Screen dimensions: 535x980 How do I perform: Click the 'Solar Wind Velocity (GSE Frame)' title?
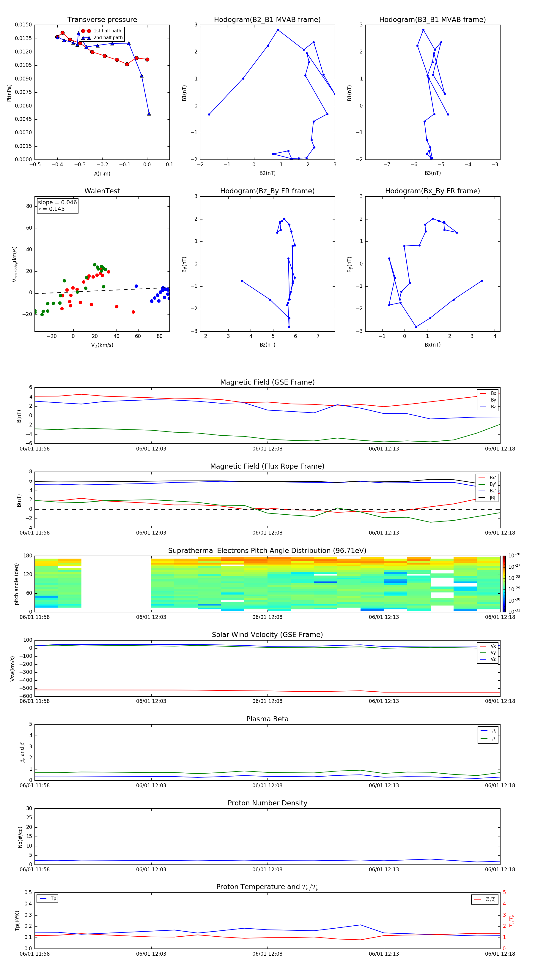click(267, 635)
